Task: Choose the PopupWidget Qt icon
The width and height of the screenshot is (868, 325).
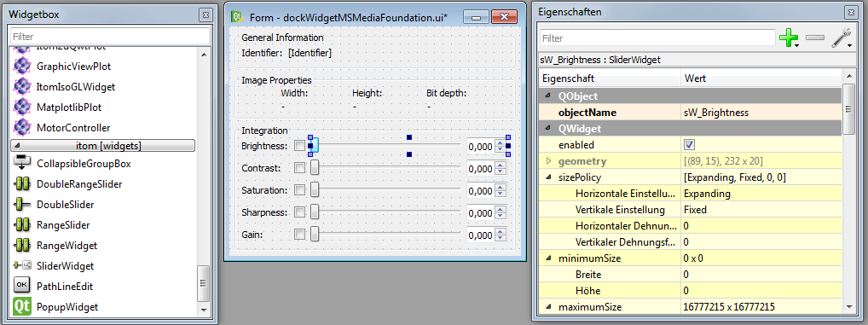Action: [21, 306]
